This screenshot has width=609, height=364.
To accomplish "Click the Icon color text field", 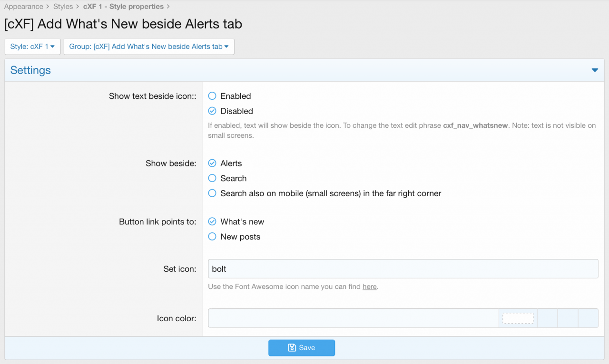I will pos(353,318).
